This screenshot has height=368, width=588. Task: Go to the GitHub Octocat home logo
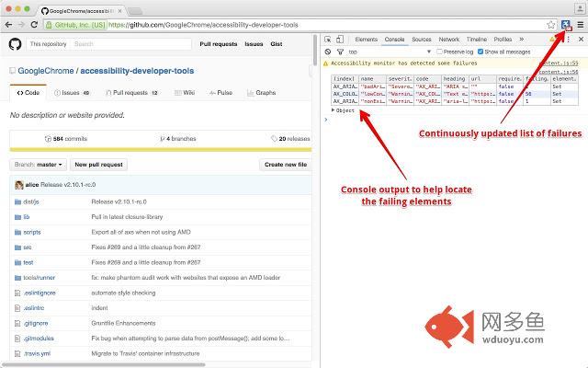click(15, 44)
